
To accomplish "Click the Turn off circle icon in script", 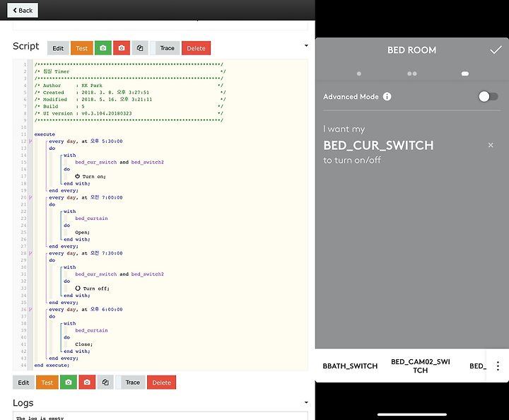I will click(78, 288).
